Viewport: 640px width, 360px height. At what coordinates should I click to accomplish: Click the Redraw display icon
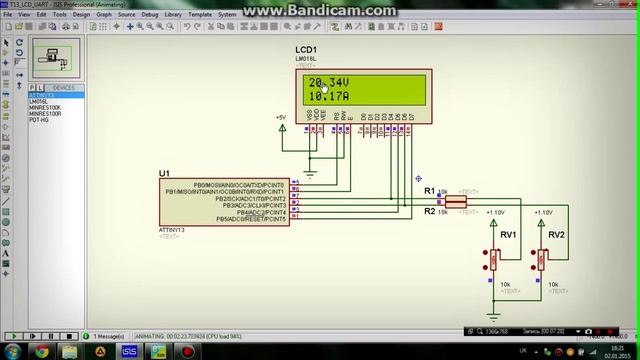point(93,27)
